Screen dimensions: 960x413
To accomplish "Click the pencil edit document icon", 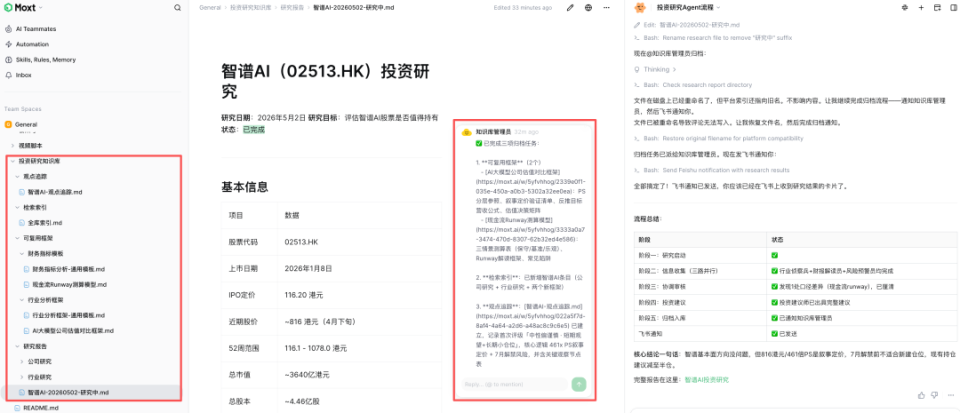I will click(x=571, y=8).
